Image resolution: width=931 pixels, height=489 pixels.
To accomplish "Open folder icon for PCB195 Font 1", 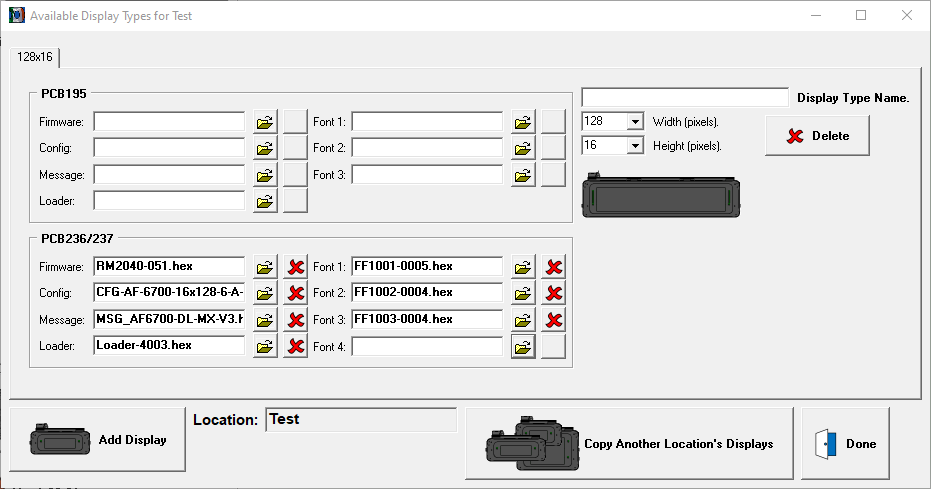I will point(524,122).
